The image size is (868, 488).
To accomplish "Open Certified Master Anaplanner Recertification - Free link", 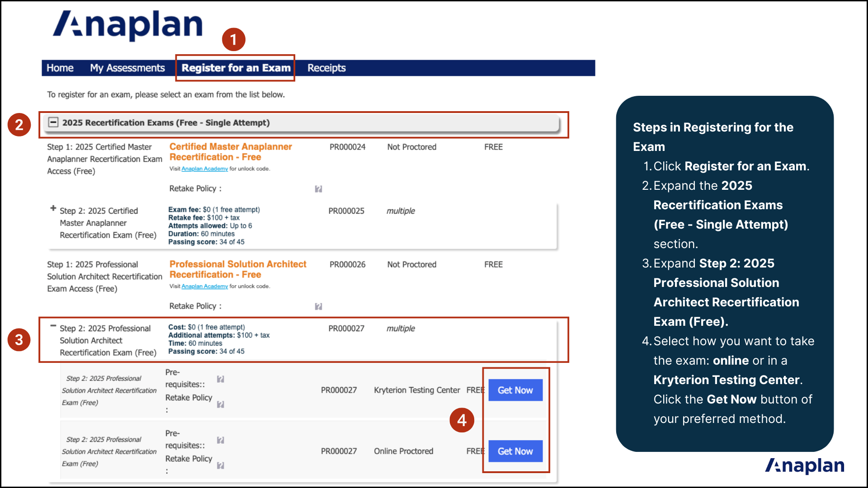I will [231, 152].
